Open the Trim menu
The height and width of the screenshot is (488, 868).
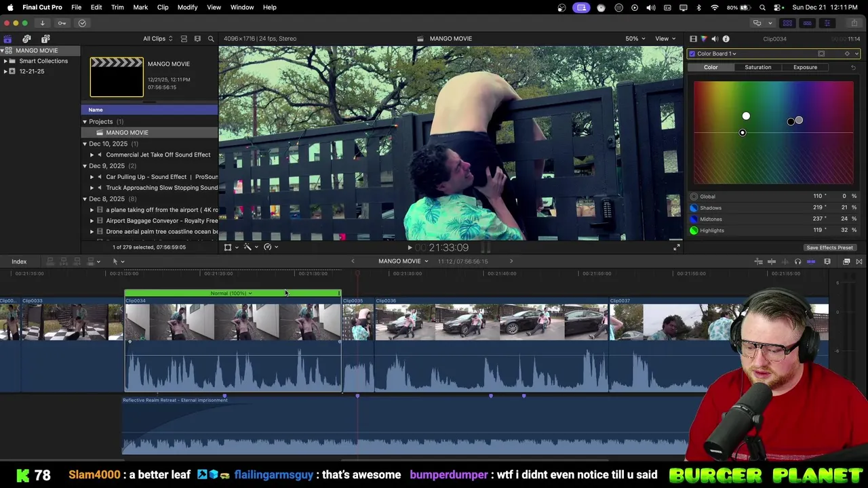tap(117, 7)
